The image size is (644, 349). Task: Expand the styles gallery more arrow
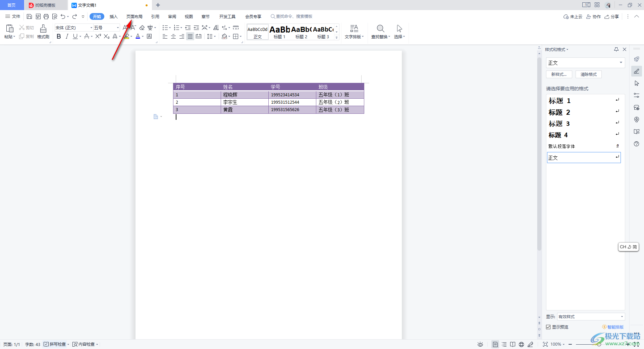click(x=337, y=38)
